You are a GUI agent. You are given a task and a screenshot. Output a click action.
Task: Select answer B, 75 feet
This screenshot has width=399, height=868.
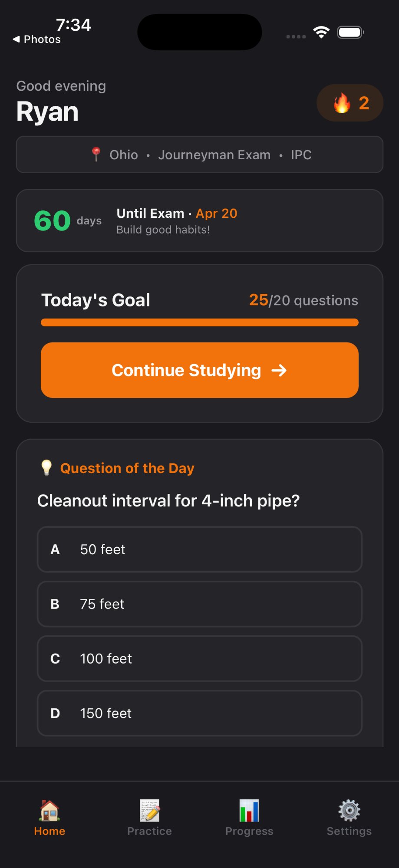[199, 604]
